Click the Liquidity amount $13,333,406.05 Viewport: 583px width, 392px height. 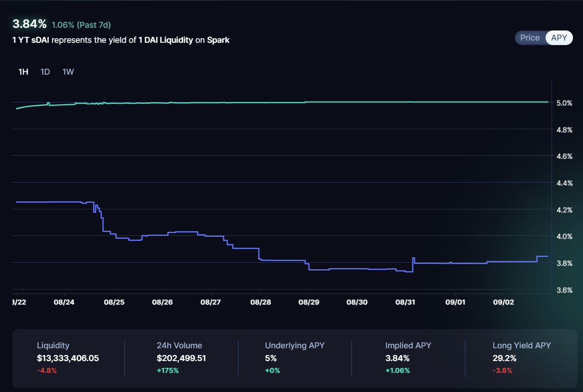68,358
